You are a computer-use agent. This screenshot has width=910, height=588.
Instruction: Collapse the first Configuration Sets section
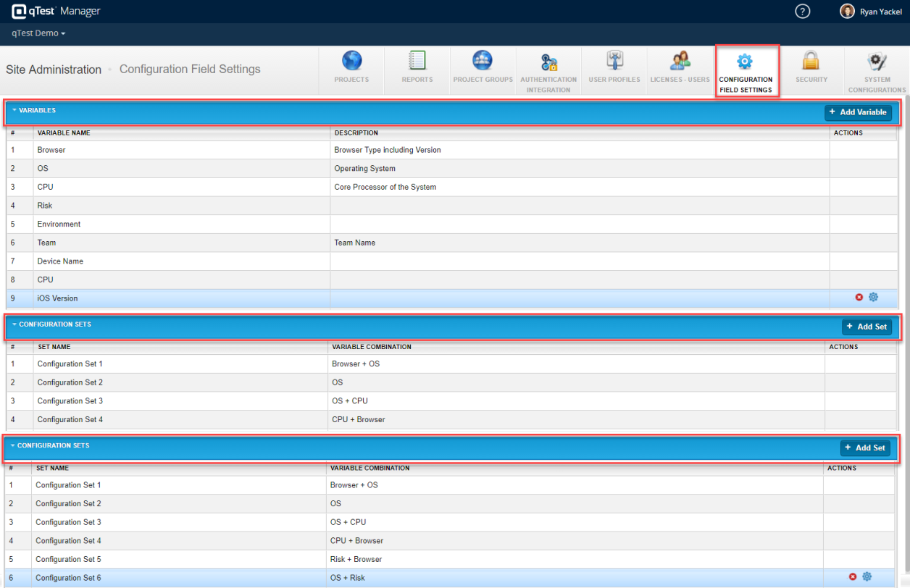14,324
